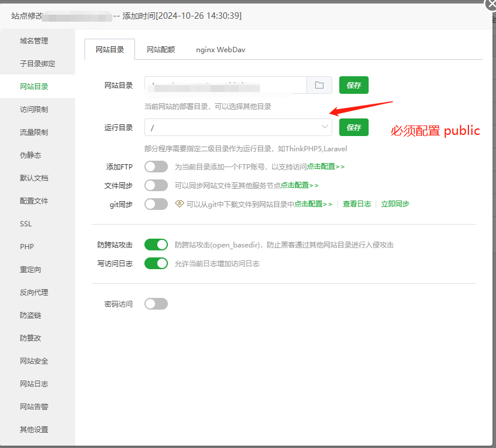Open 其他设置 in sidebar
496x448 pixels.
[34, 430]
